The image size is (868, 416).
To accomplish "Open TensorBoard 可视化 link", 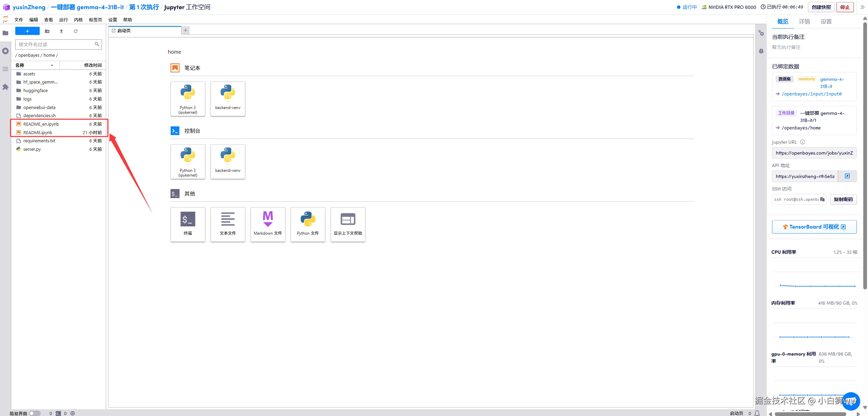I will [814, 227].
